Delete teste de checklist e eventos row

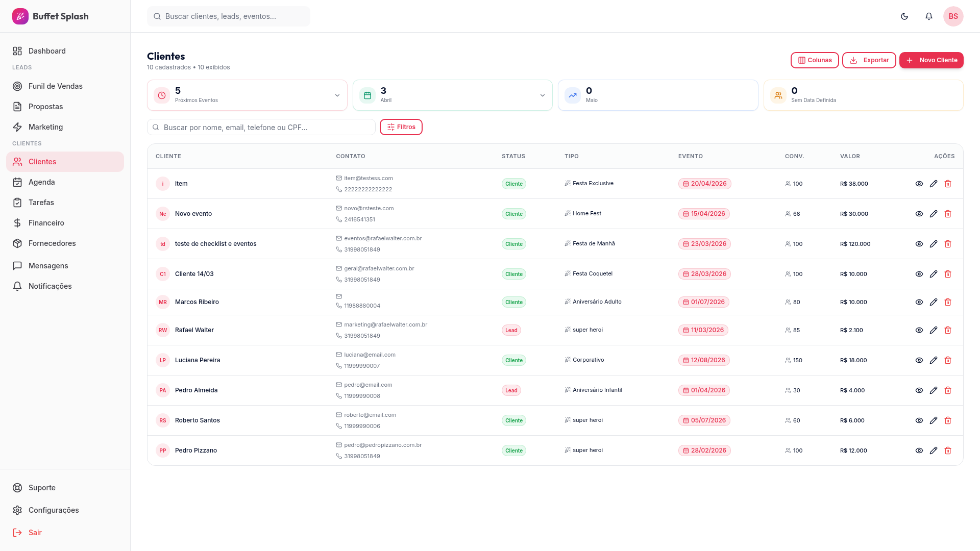[948, 244]
